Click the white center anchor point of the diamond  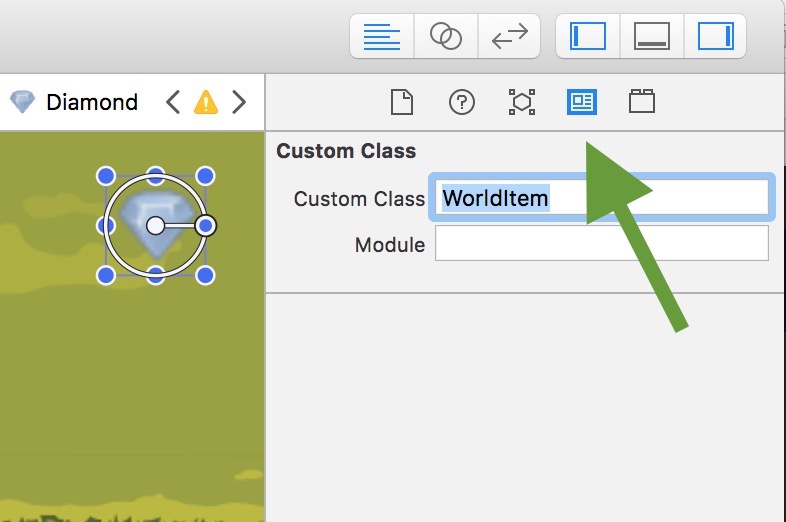point(156,226)
